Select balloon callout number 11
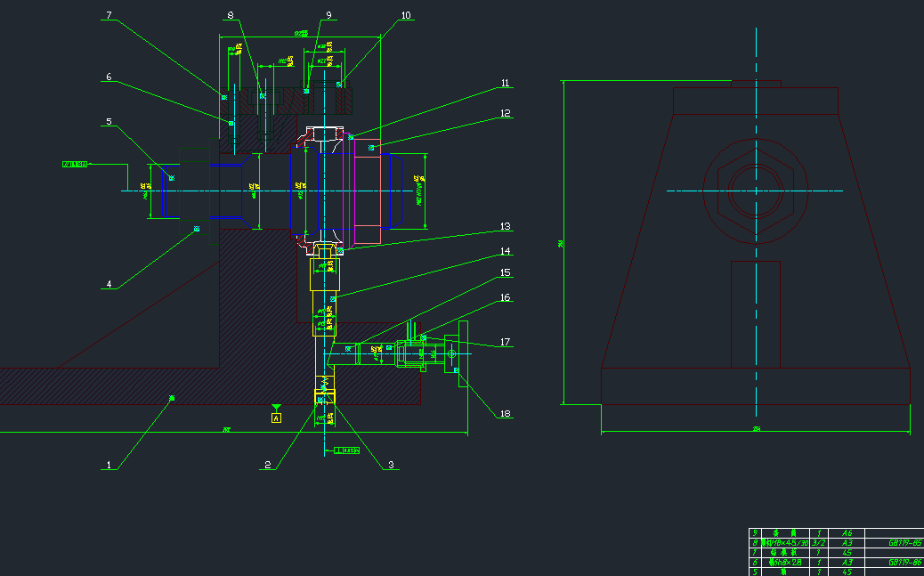Screen dimensions: 924x576 point(505,83)
